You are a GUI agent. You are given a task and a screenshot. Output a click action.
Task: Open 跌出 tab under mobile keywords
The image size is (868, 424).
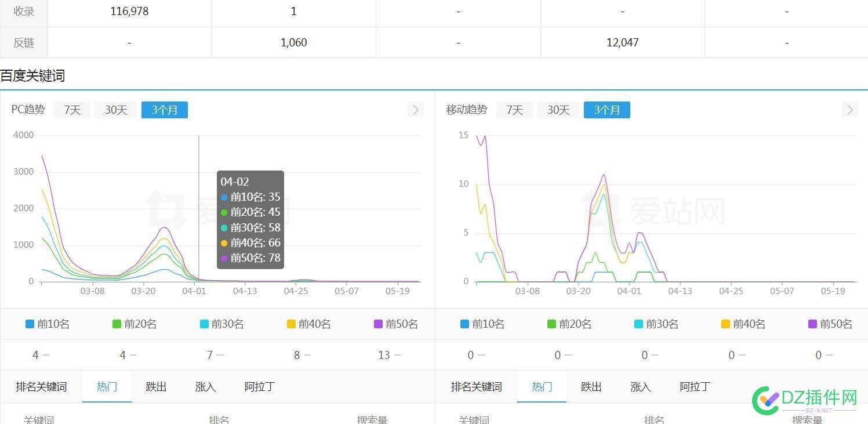(x=591, y=387)
